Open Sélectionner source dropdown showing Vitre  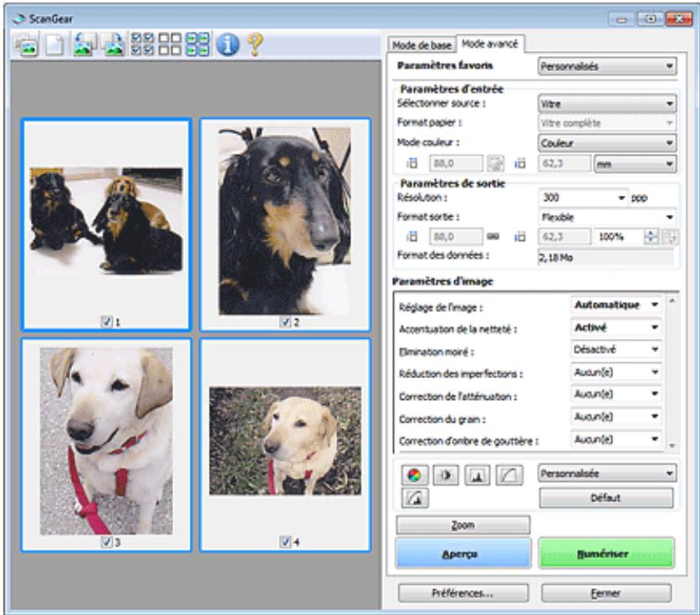(606, 104)
